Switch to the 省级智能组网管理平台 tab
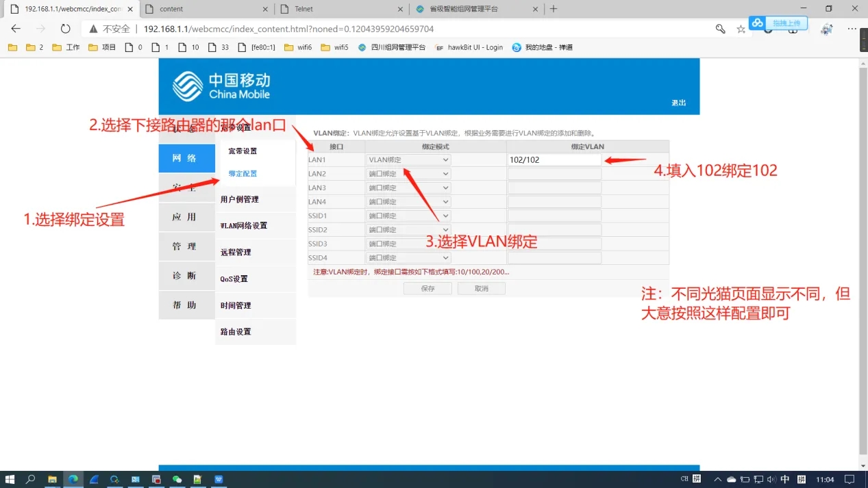Screen dimensions: 868x488 pos(478,9)
